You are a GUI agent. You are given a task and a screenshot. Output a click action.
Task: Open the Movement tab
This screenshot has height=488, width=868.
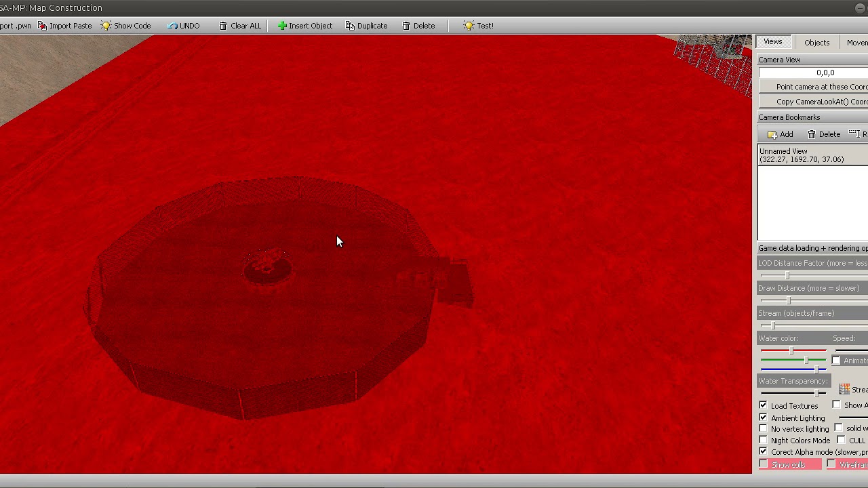tap(856, 43)
